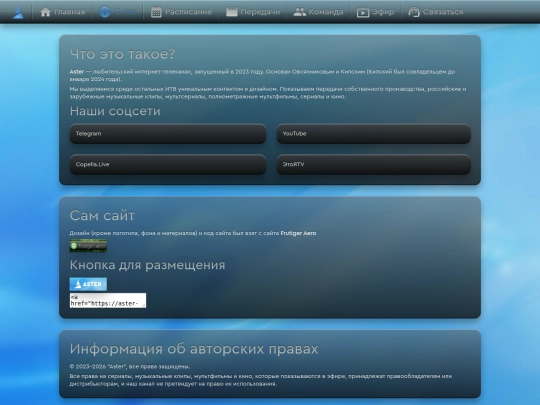Open the Главная menu item
This screenshot has width=540, height=405.
tap(62, 12)
